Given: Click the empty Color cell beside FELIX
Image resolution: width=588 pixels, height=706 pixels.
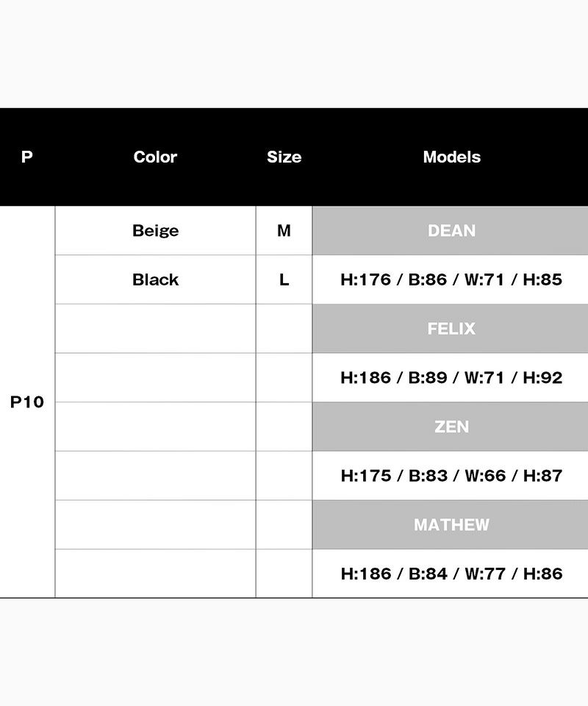Looking at the screenshot, I should [x=155, y=329].
